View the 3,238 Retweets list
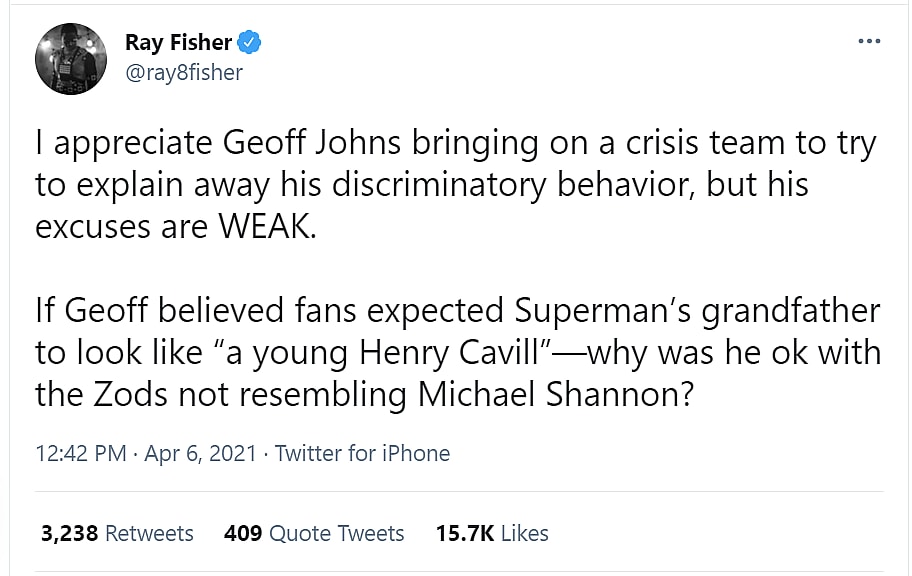 click(117, 533)
